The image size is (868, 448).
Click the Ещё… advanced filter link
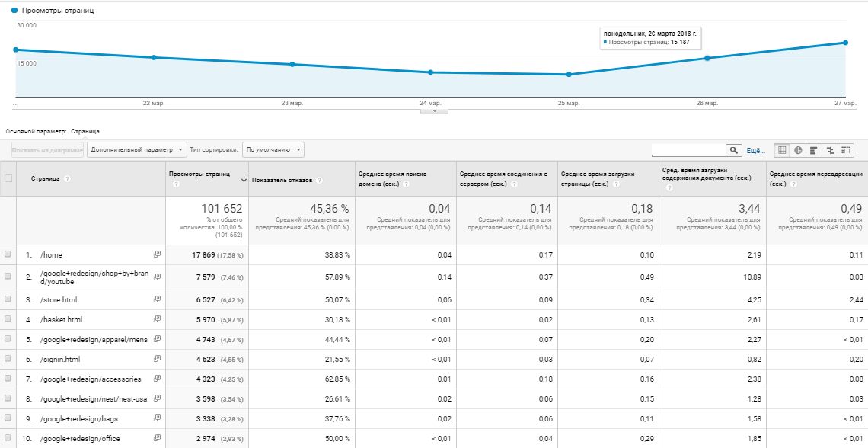tap(755, 151)
